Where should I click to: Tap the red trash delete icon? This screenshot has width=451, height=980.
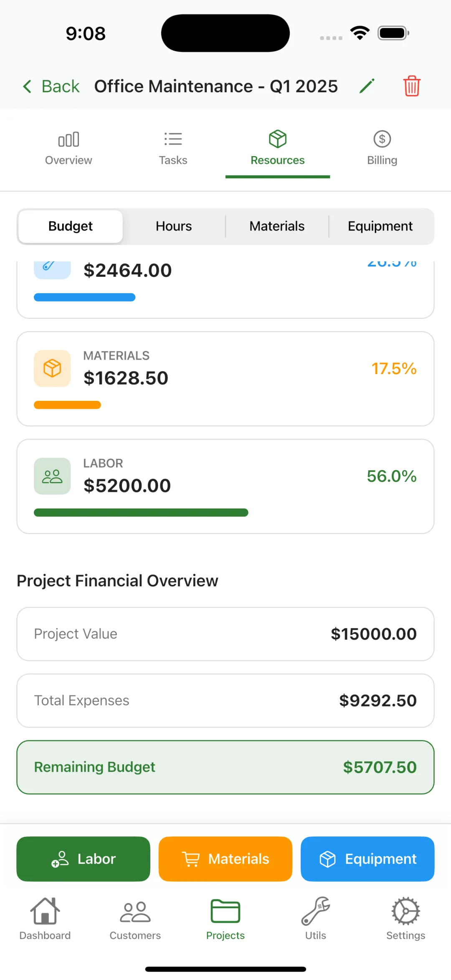pyautogui.click(x=412, y=86)
